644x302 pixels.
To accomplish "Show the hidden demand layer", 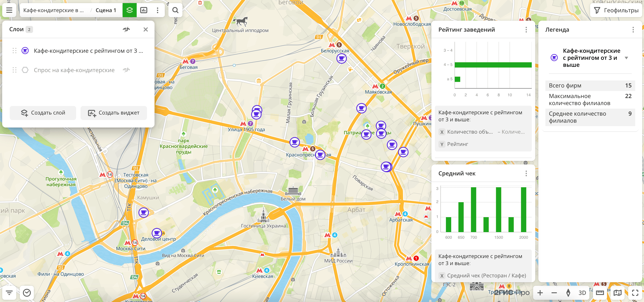I will pos(126,70).
